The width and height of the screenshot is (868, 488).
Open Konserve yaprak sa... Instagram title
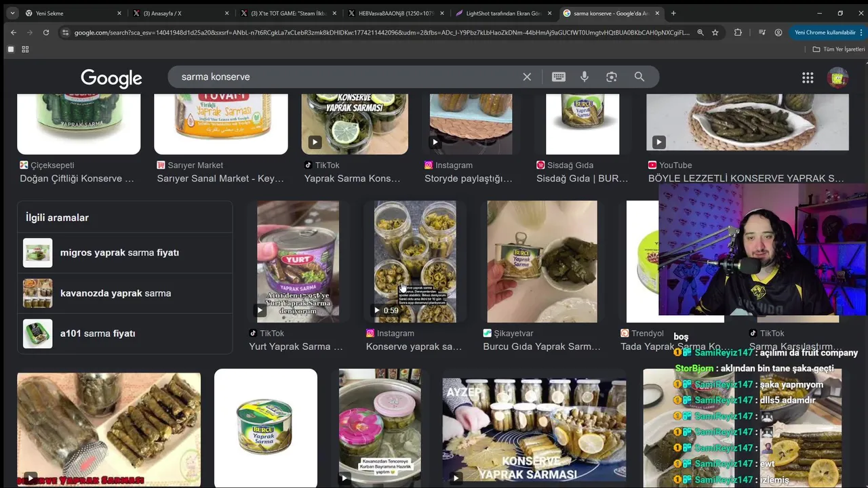414,346
